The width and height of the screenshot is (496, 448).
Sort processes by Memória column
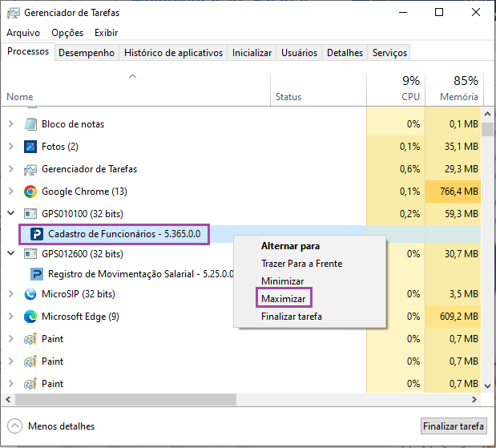(458, 97)
